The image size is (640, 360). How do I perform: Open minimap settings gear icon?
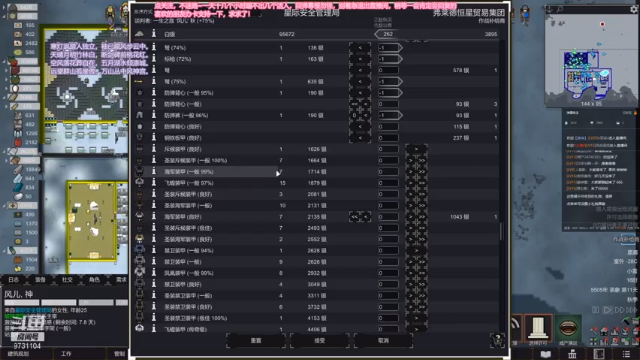(x=634, y=9)
